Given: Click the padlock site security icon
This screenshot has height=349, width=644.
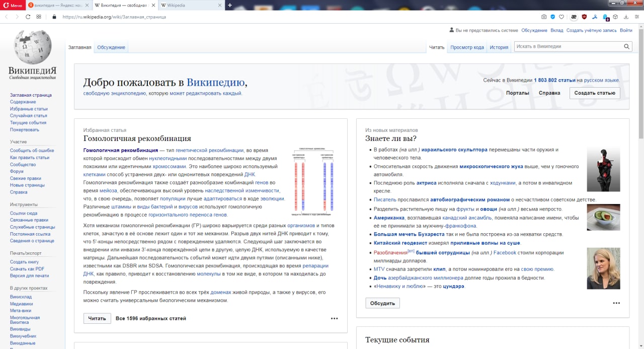Looking at the screenshot, I should pos(54,17).
